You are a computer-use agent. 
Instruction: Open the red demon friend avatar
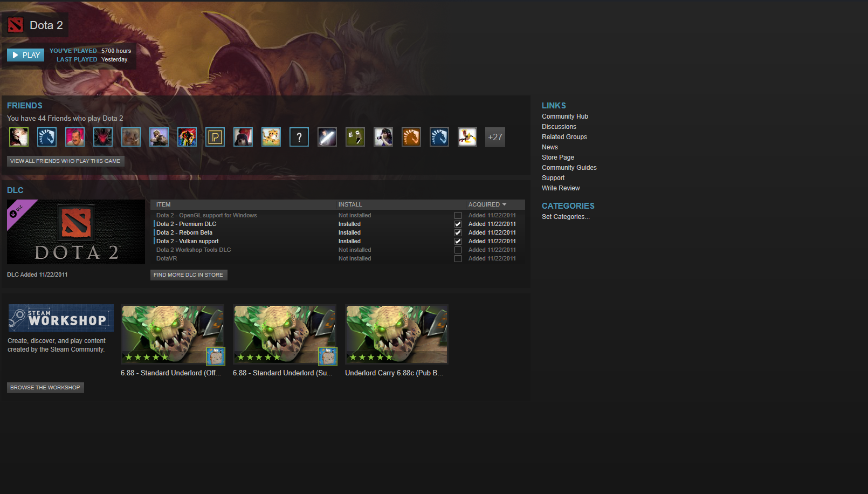pos(103,137)
